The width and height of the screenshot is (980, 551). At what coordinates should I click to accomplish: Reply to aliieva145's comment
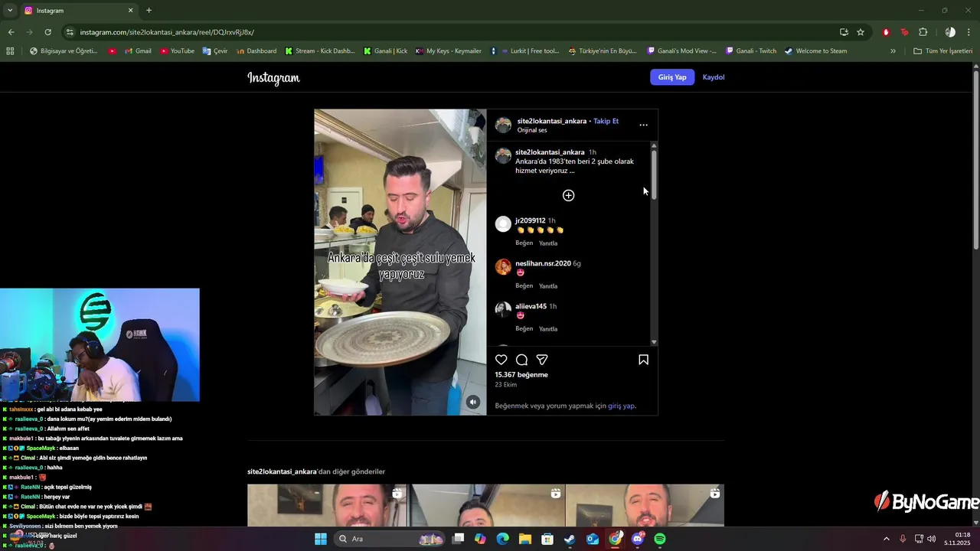click(548, 328)
